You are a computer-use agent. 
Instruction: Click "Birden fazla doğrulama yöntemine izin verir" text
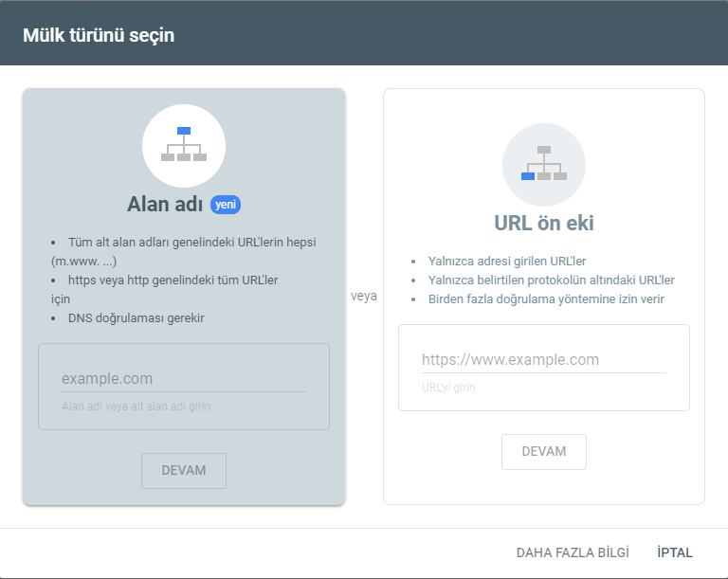pos(546,299)
